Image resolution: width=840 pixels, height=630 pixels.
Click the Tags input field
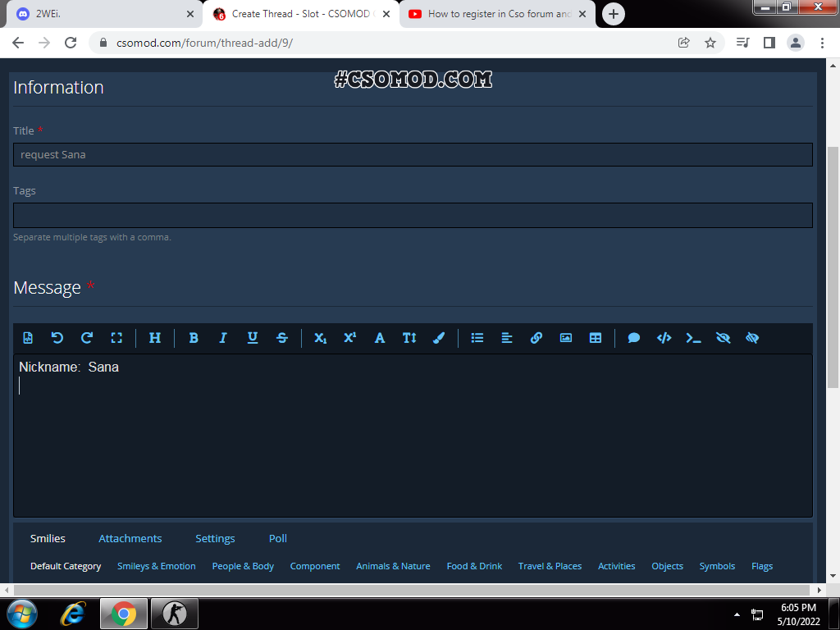413,215
